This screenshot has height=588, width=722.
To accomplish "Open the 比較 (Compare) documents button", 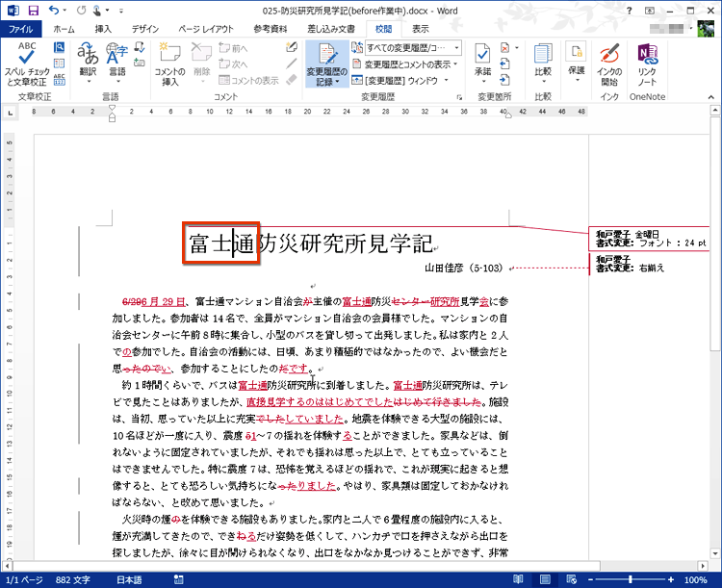I will coord(543,64).
